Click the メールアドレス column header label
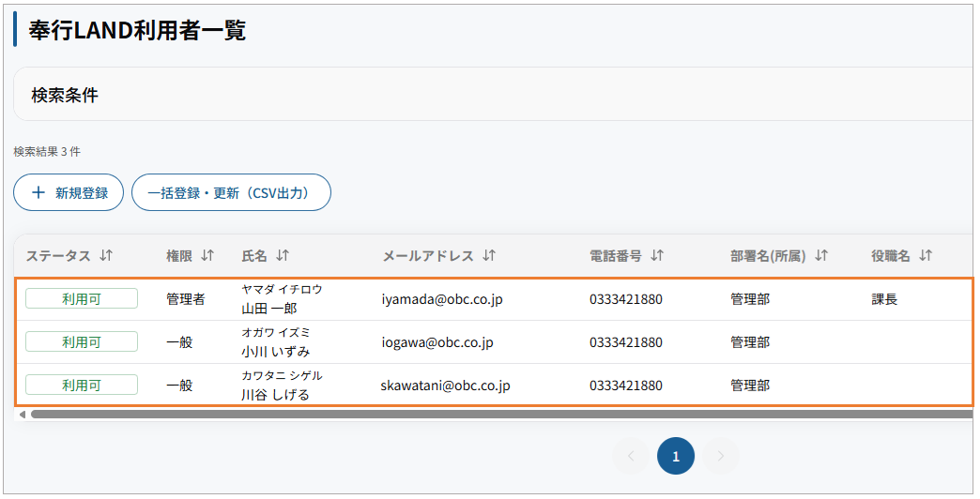Image resolution: width=980 pixels, height=499 pixels. 428,255
